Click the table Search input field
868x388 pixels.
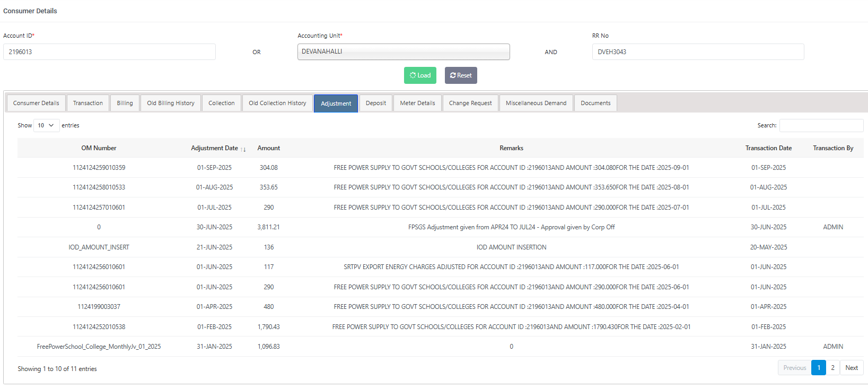(821, 125)
